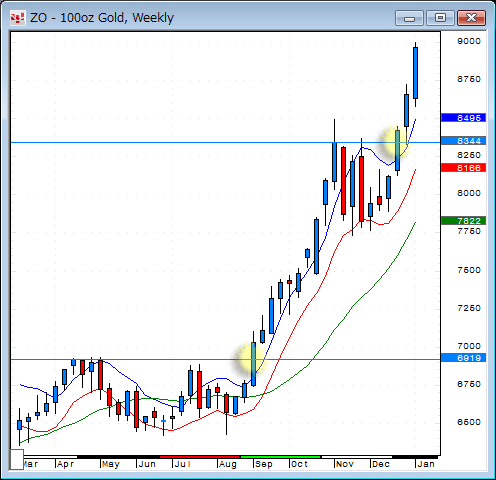This screenshot has width=496, height=480.
Task: Click the Sep label on time axis
Action: [264, 464]
